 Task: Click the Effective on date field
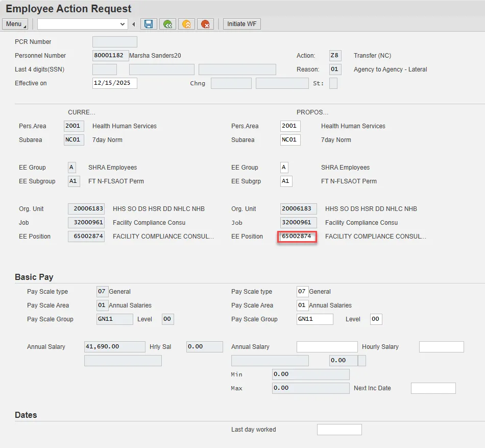pos(114,83)
